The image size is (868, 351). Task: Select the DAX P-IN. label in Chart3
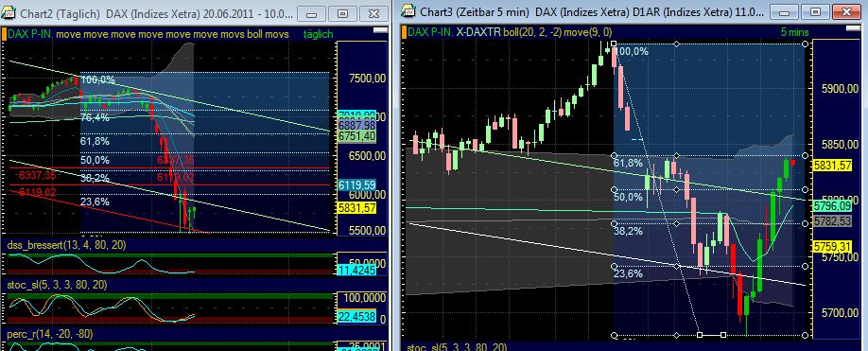pos(430,33)
